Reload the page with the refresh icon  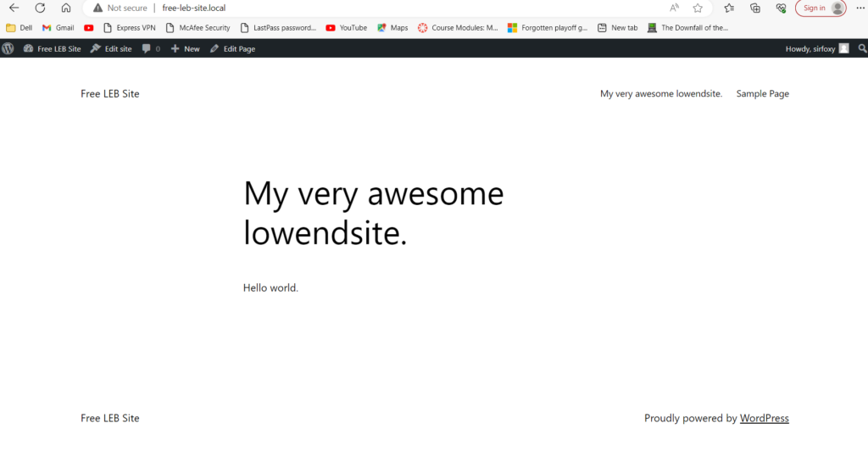pyautogui.click(x=39, y=8)
